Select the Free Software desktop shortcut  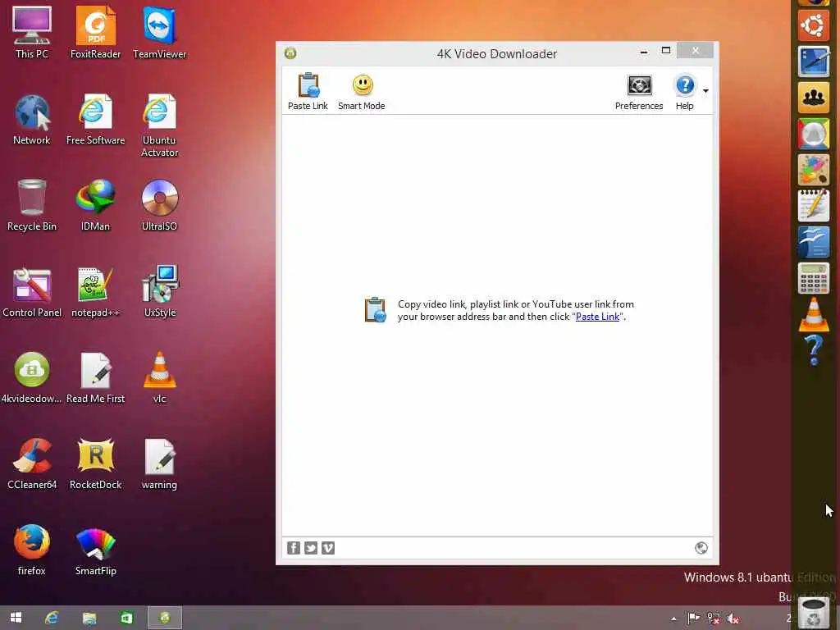pos(95,119)
